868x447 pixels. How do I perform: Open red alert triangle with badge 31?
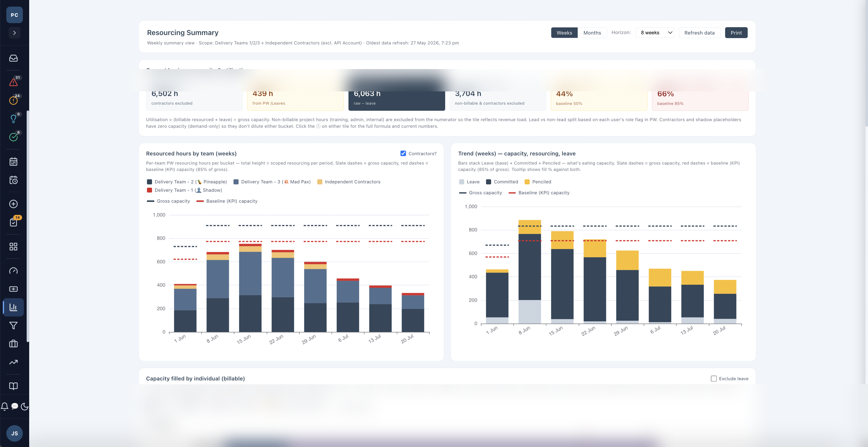pyautogui.click(x=13, y=82)
